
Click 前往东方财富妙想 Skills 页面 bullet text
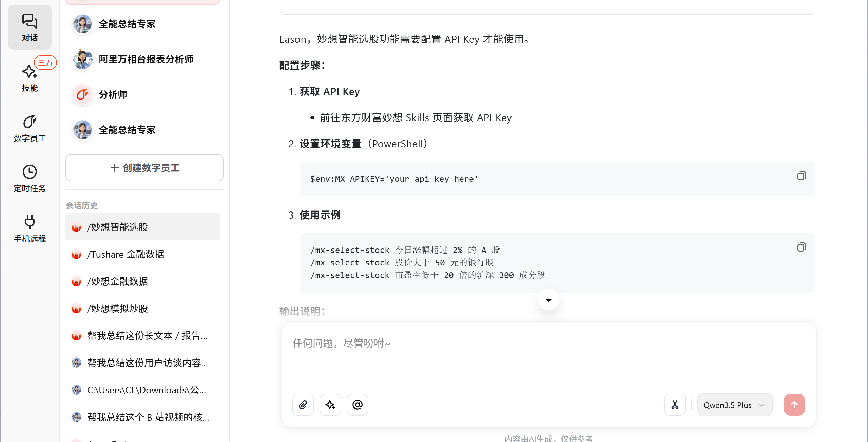coord(416,117)
